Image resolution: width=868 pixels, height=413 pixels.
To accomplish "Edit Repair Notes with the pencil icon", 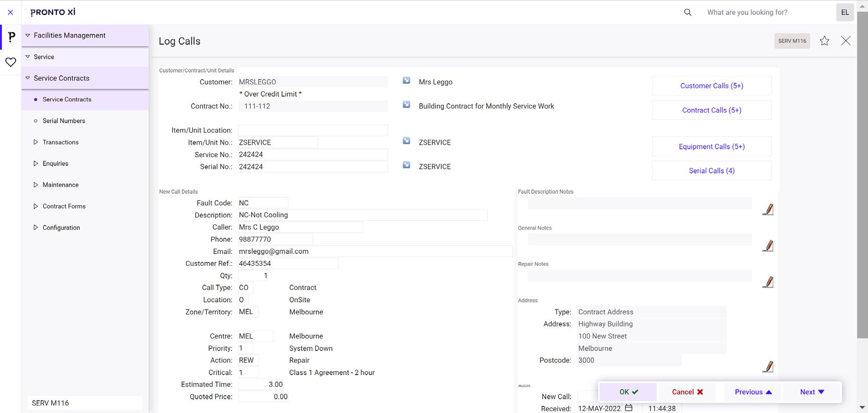I will pyautogui.click(x=768, y=282).
